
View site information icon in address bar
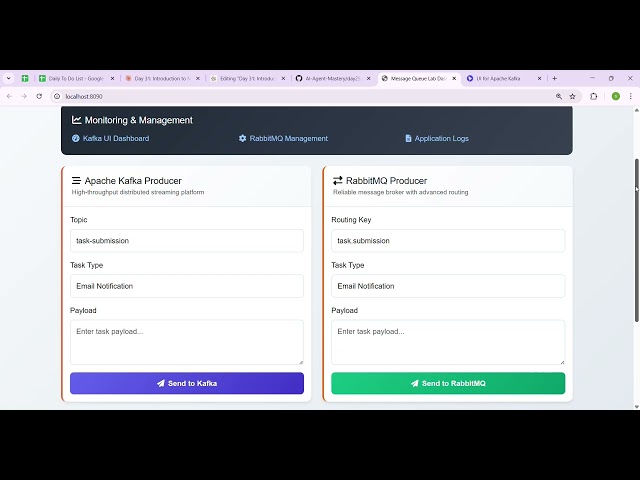point(57,96)
